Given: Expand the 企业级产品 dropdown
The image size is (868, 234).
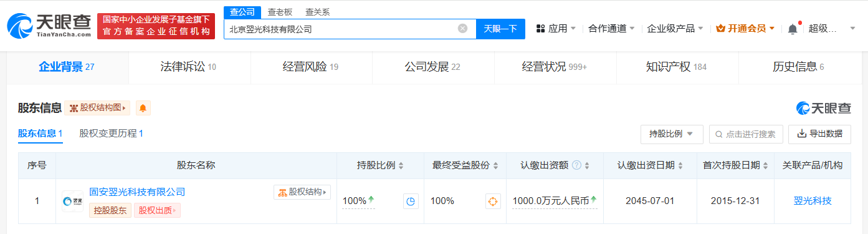Looking at the screenshot, I should click(675, 29).
